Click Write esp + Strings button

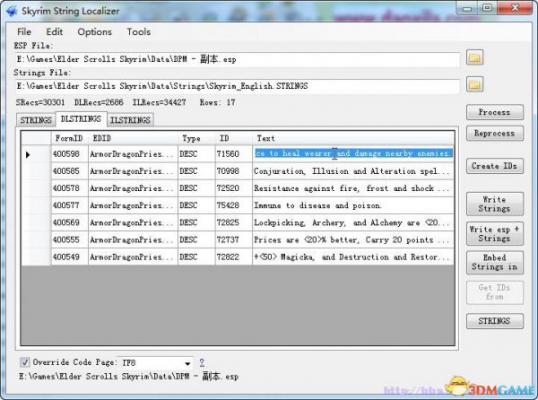494,234
